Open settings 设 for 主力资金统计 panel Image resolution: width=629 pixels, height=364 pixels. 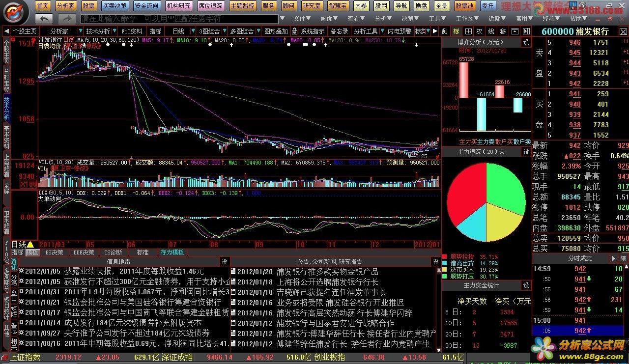[x=526, y=285]
